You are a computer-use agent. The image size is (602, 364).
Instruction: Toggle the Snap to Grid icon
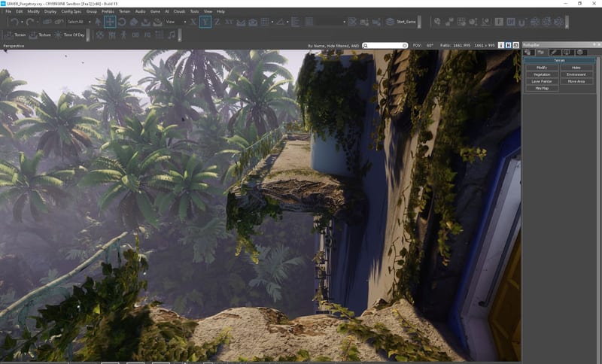click(x=265, y=22)
